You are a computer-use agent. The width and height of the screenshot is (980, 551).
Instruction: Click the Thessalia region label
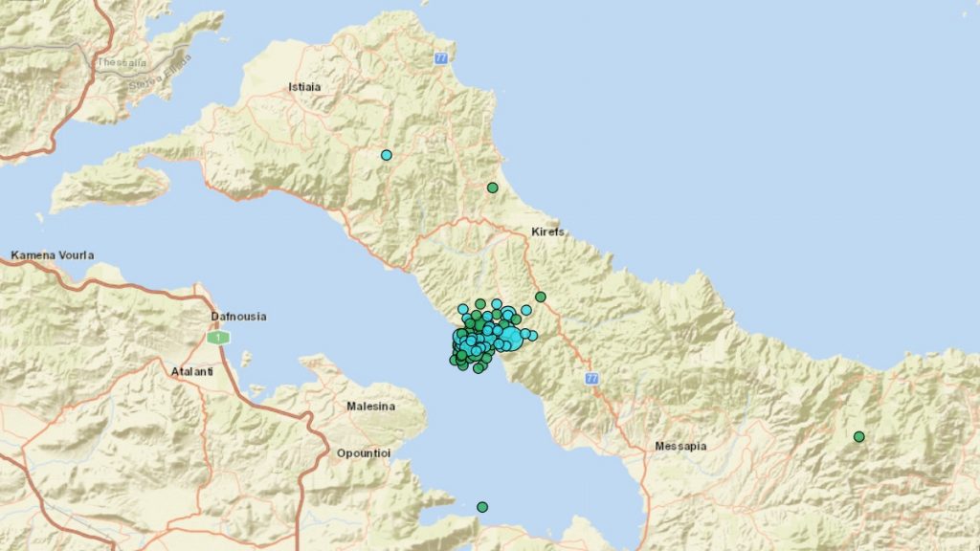[x=122, y=62]
